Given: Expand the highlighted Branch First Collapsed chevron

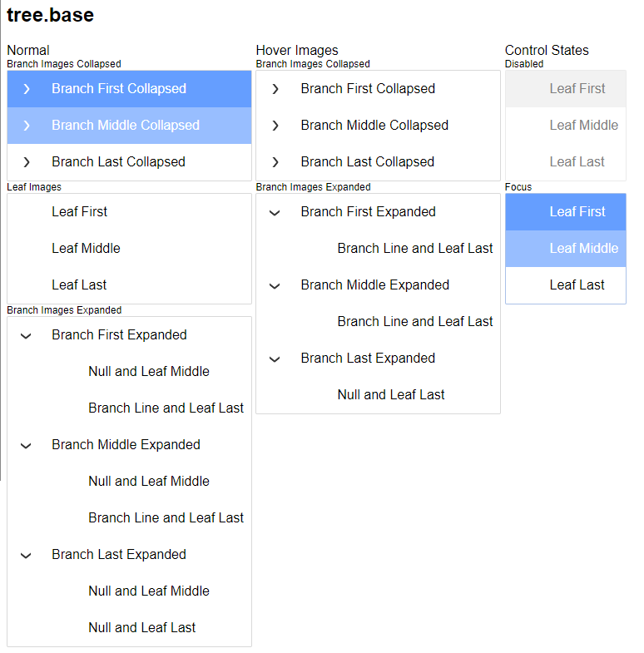Looking at the screenshot, I should click(27, 89).
